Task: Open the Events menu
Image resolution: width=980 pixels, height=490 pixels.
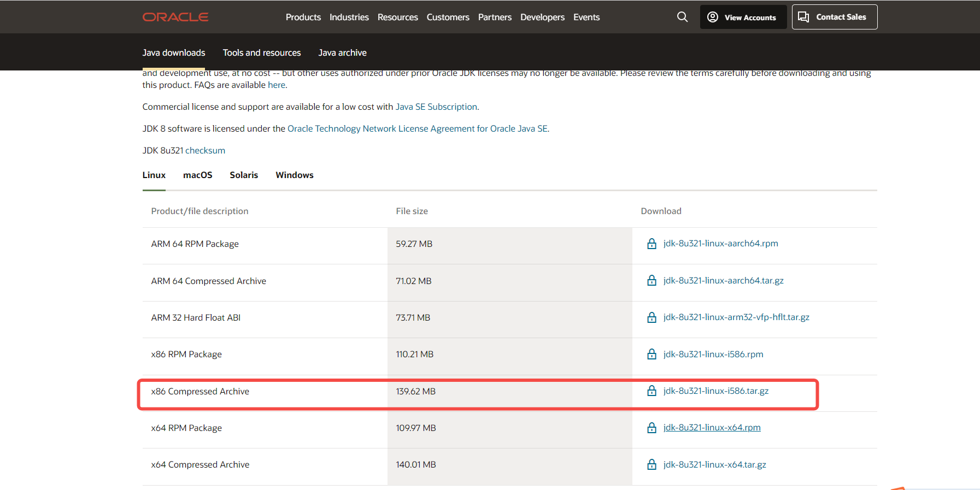Action: pos(586,17)
